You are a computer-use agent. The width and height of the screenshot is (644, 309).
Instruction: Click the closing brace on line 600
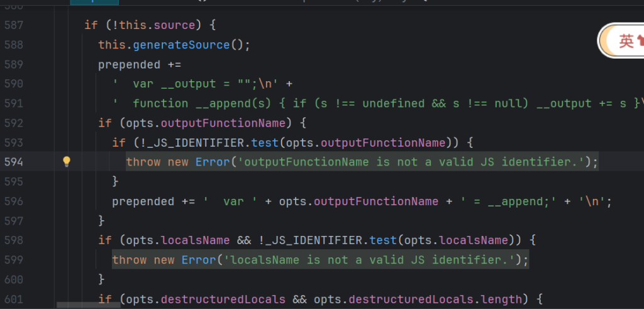pyautogui.click(x=101, y=279)
